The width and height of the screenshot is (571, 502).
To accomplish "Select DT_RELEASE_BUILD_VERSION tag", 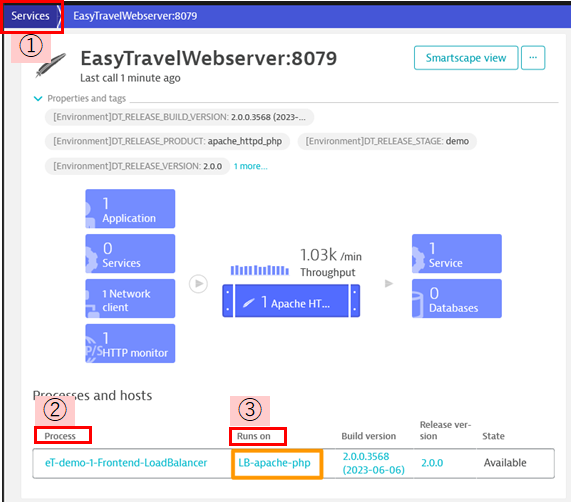I will point(179,117).
